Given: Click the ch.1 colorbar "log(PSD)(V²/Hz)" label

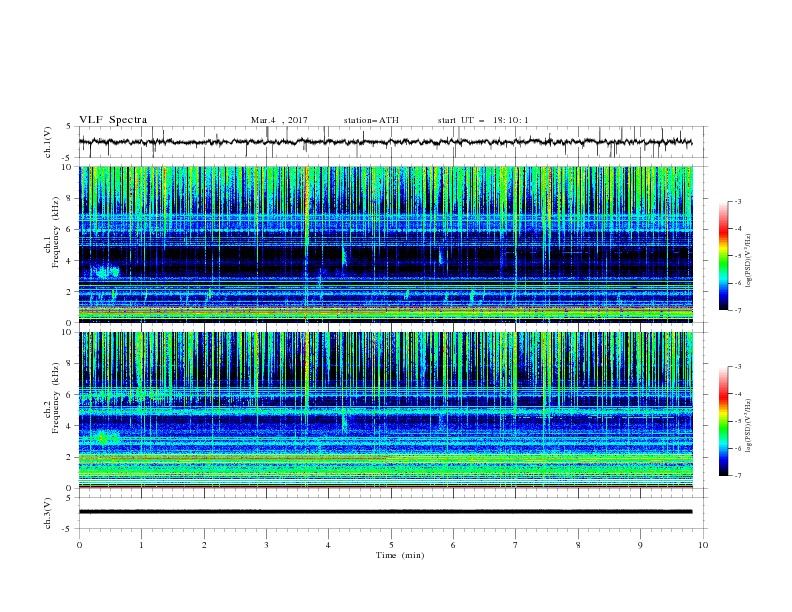Looking at the screenshot, I should click(750, 260).
